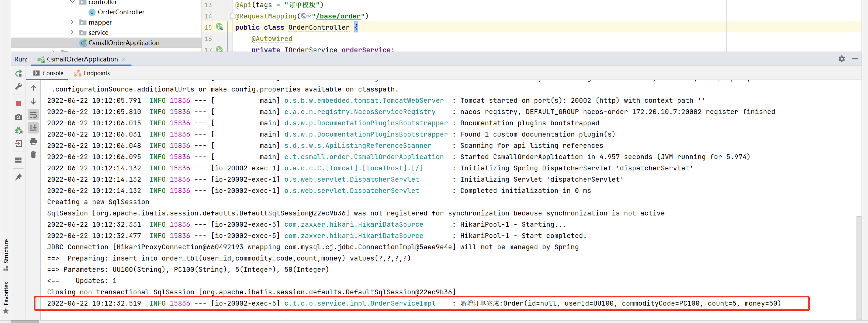This screenshot has height=323, width=868.
Task: Click the 'HikariPool-1 - Start completed.' message
Action: click(x=523, y=236)
